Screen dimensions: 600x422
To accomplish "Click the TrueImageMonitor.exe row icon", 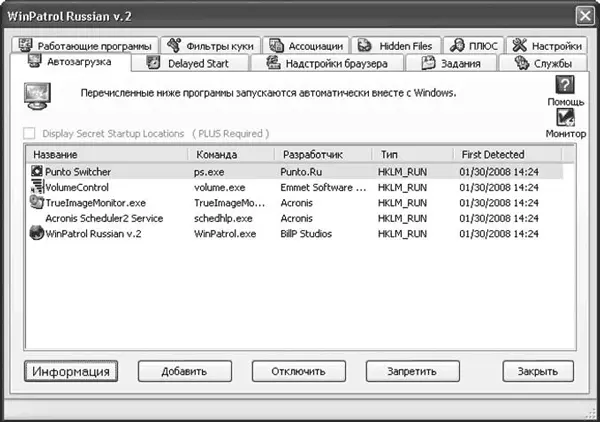I will tap(37, 202).
